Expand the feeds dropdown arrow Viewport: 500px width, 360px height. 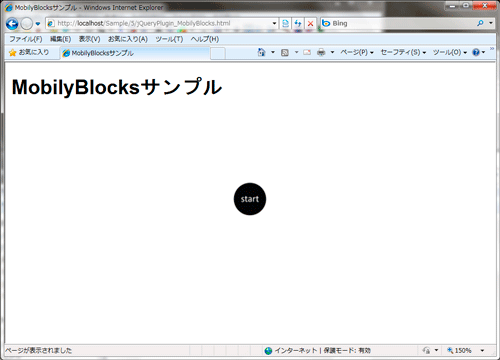click(x=296, y=52)
